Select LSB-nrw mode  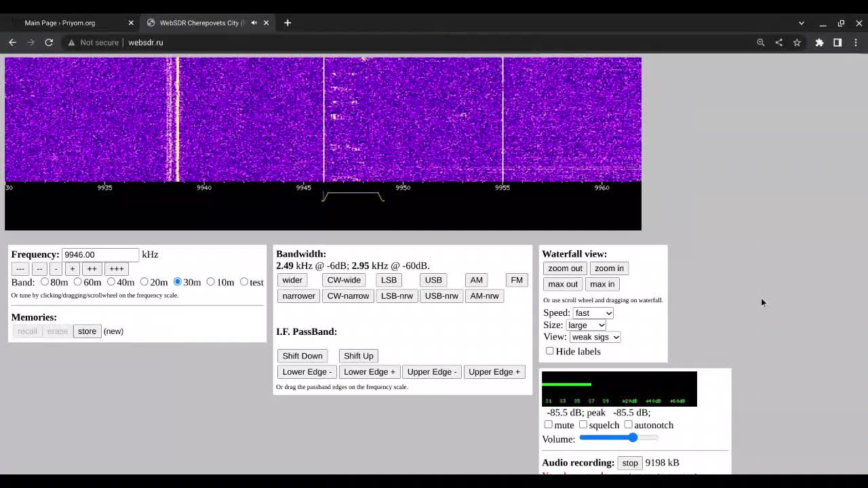[x=397, y=296]
